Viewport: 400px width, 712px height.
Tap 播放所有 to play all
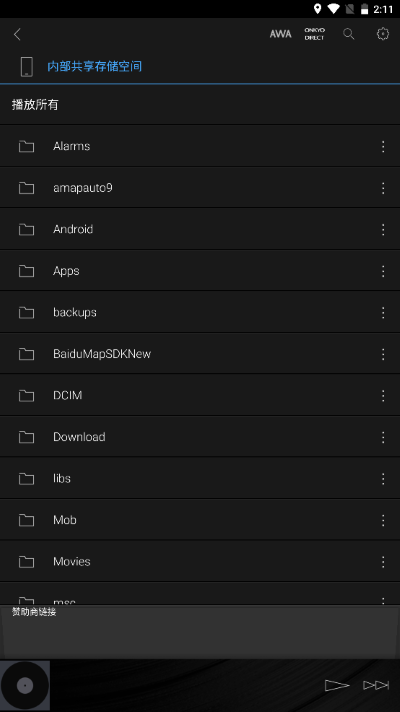[x=35, y=105]
